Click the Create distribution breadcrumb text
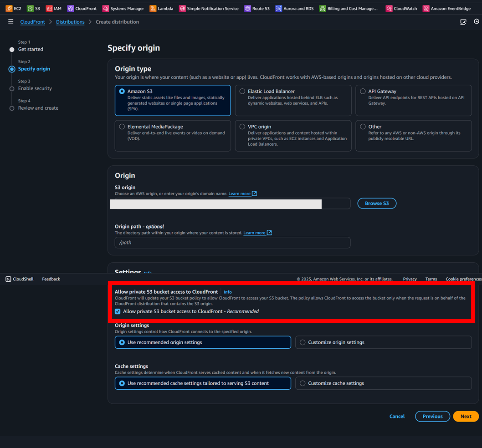Image resolution: width=482 pixels, height=448 pixels. [x=117, y=22]
